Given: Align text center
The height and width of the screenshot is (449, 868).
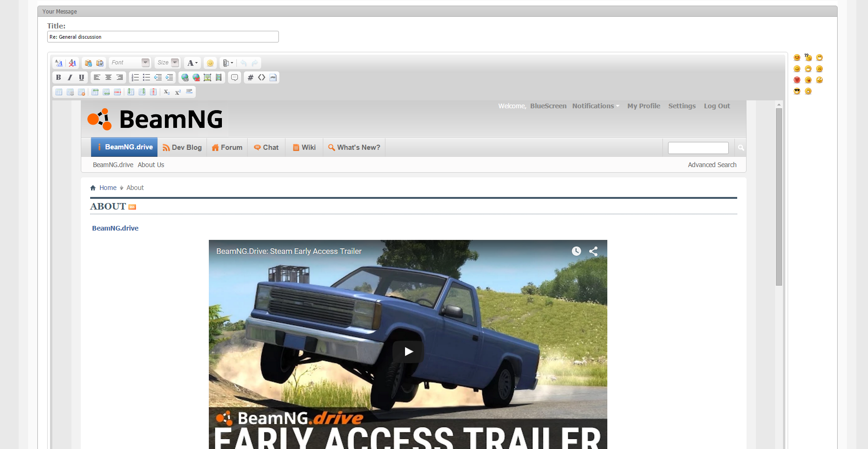Looking at the screenshot, I should pyautogui.click(x=108, y=77).
